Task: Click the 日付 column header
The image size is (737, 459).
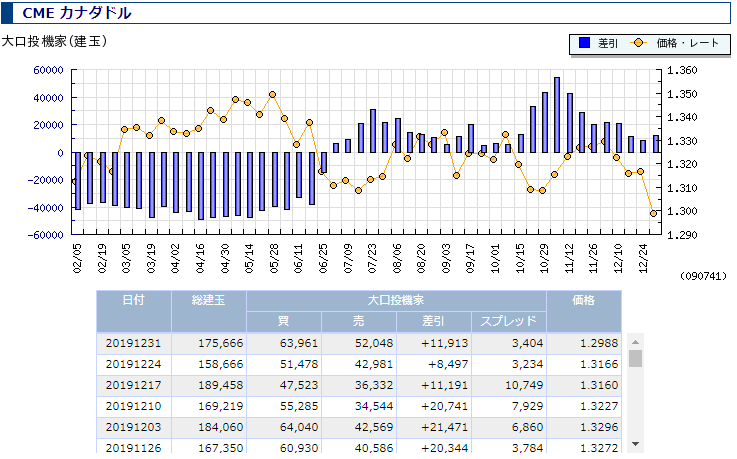Action: tap(133, 311)
